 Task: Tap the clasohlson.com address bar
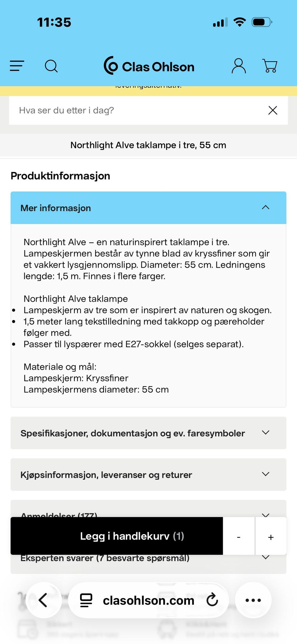148,600
